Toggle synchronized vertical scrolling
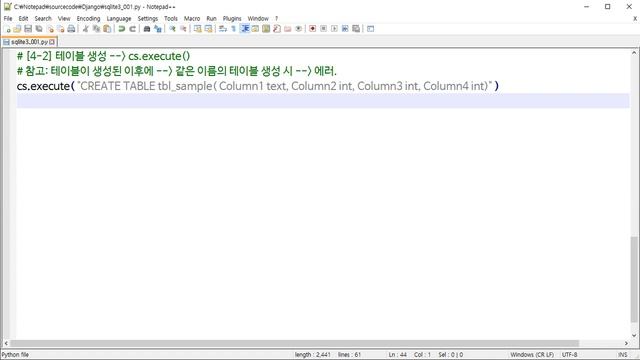 pyautogui.click(x=198, y=29)
